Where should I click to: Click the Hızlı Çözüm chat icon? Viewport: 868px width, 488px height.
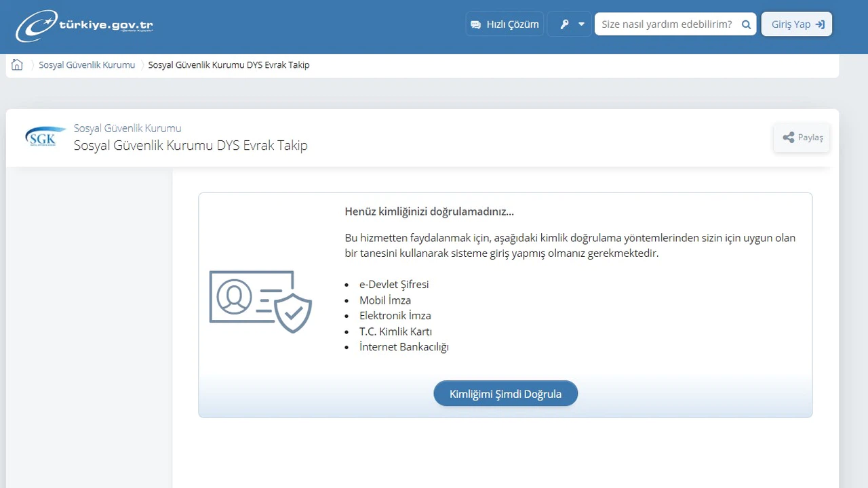pyautogui.click(x=475, y=24)
